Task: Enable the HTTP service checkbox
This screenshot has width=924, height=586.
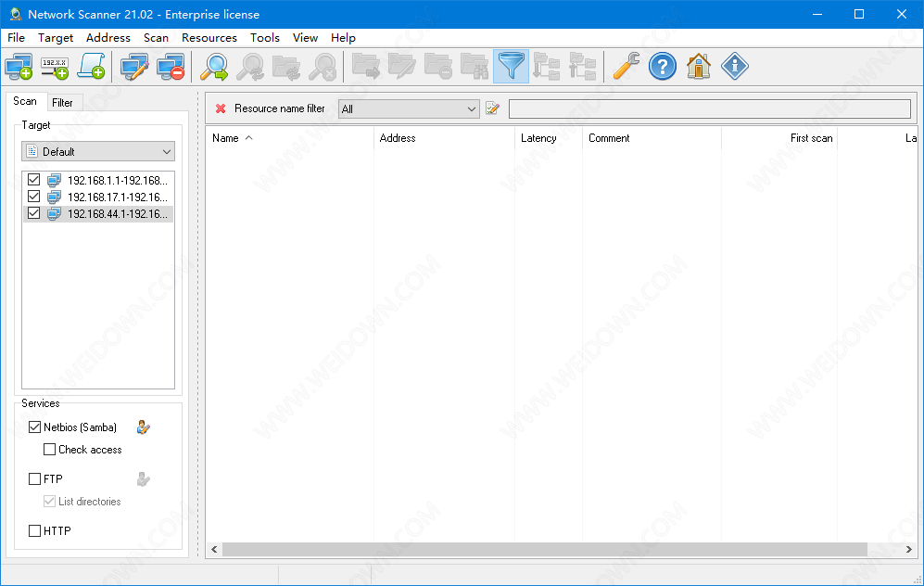Action: [x=35, y=530]
